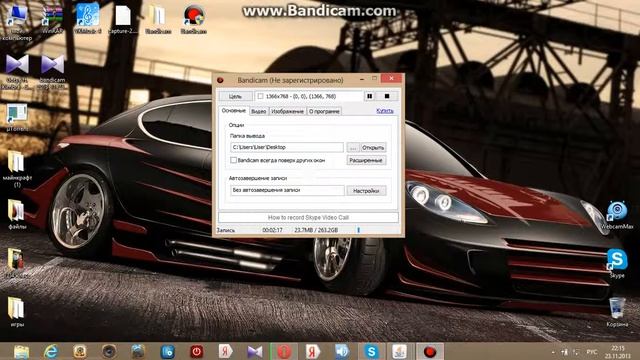Screen dimensions: 640x360
Task: Select the capture-2 file on desktop
Action: 123,18
